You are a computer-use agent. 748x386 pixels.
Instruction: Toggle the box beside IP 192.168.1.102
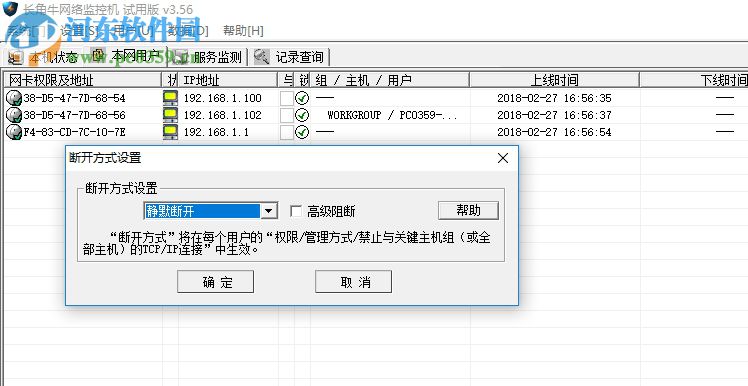(x=286, y=115)
